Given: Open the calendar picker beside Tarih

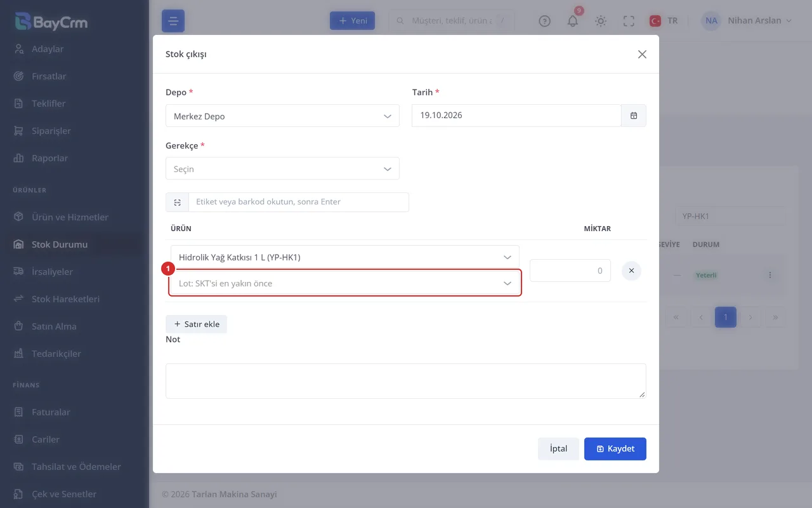Looking at the screenshot, I should click(x=634, y=116).
